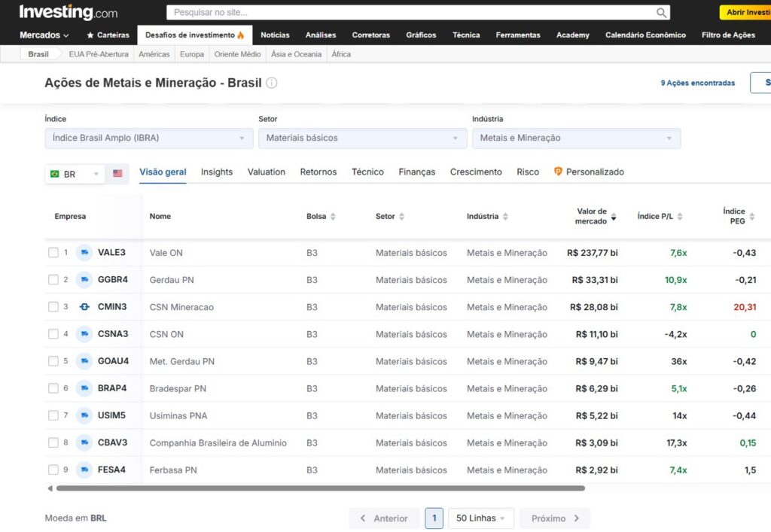Switch to the Insights tab
Viewport: 771px width, 532px height.
tap(217, 172)
